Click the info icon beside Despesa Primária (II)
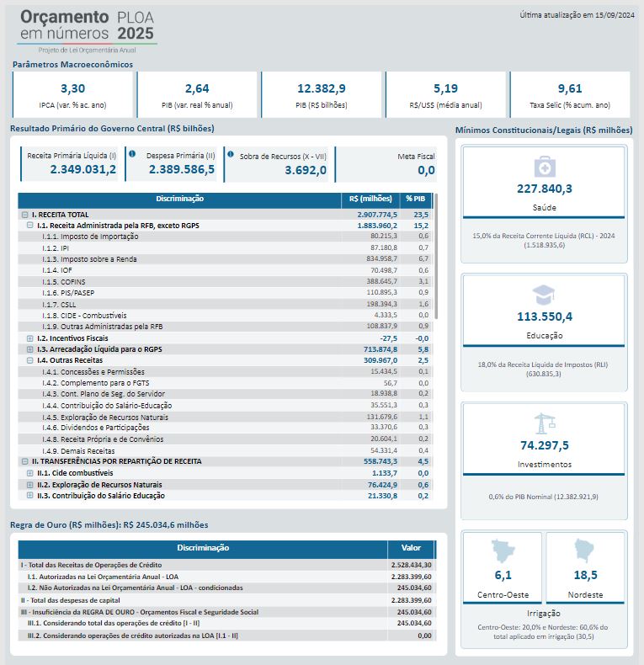Image resolution: width=644 pixels, height=665 pixels. (132, 154)
